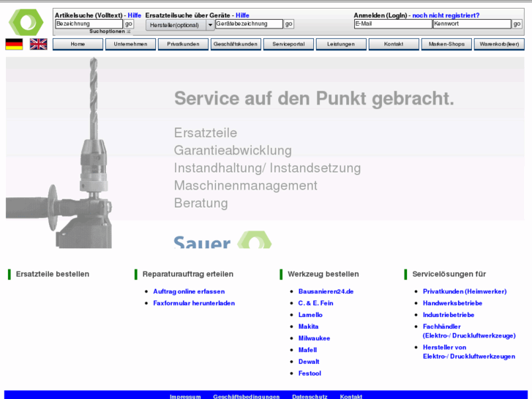Click the Sauer logo in banner
The height and width of the screenshot is (399, 532).
(222, 239)
